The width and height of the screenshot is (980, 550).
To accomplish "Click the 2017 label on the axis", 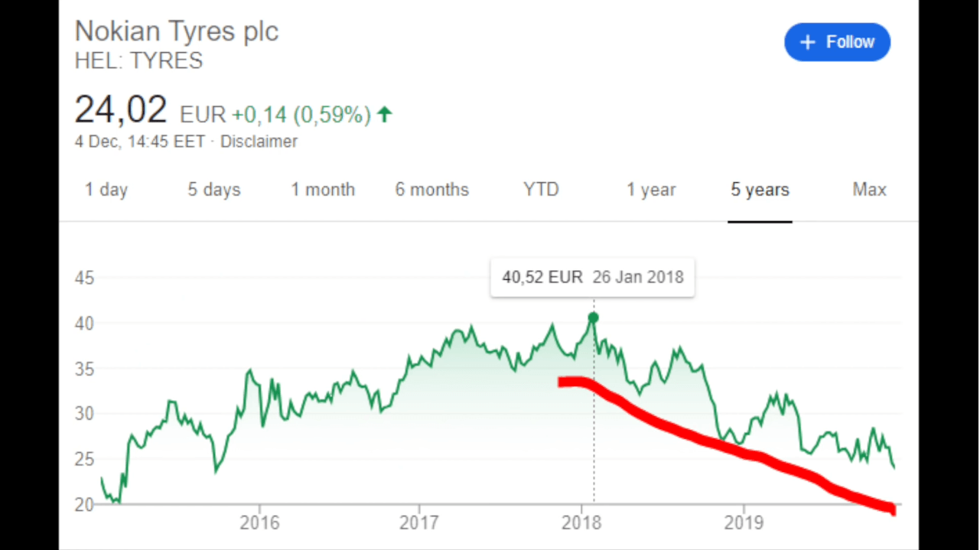I will [x=418, y=523].
